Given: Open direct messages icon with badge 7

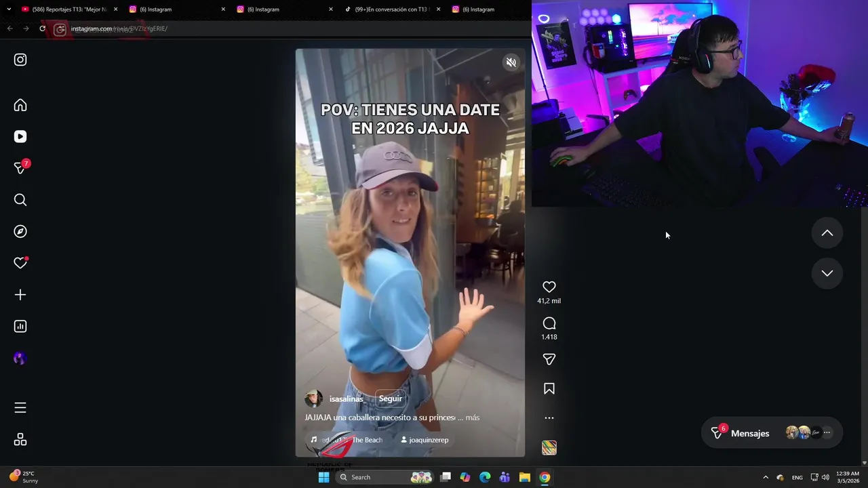Looking at the screenshot, I should [20, 168].
